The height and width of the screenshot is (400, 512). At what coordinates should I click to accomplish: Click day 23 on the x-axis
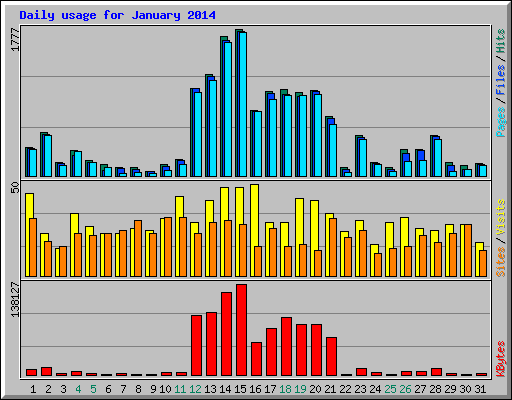pyautogui.click(x=360, y=389)
